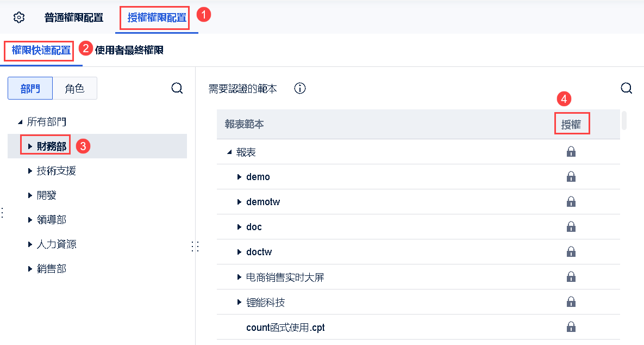Expand the 財務部 department node
Viewport: 644px width, 345px height.
click(30, 146)
